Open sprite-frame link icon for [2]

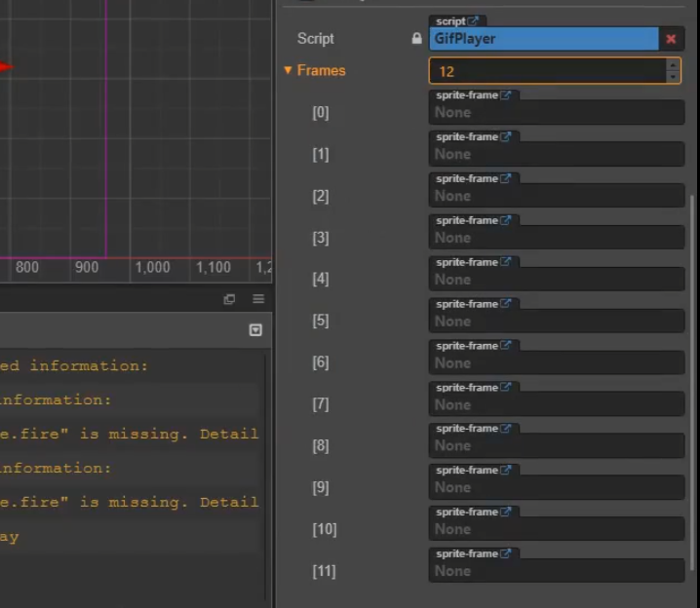point(505,178)
